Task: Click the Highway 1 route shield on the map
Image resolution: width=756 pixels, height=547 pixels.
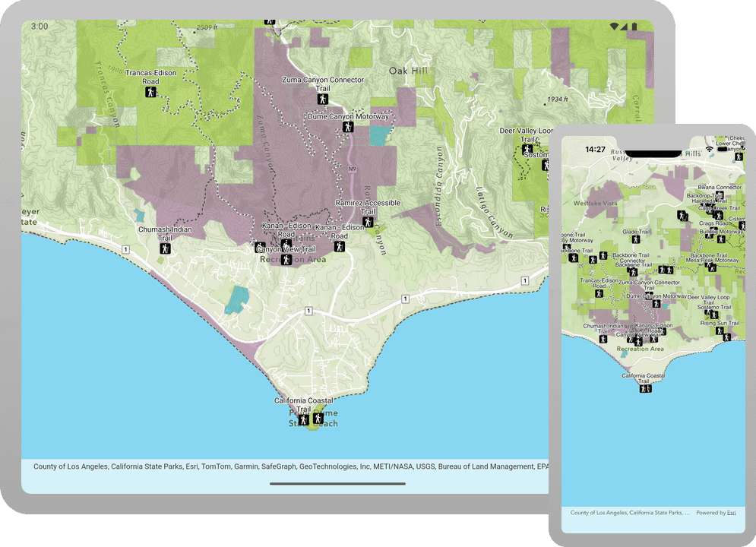Action: (x=307, y=311)
